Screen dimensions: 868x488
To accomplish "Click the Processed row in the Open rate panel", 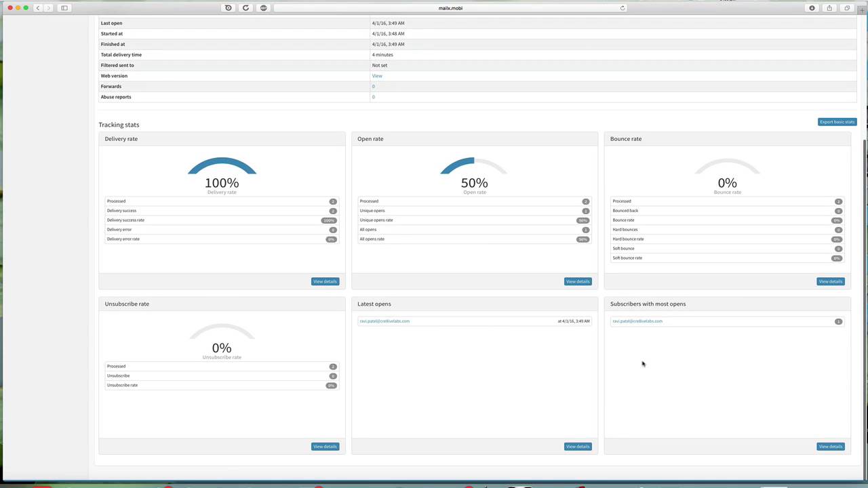I will tap(475, 201).
